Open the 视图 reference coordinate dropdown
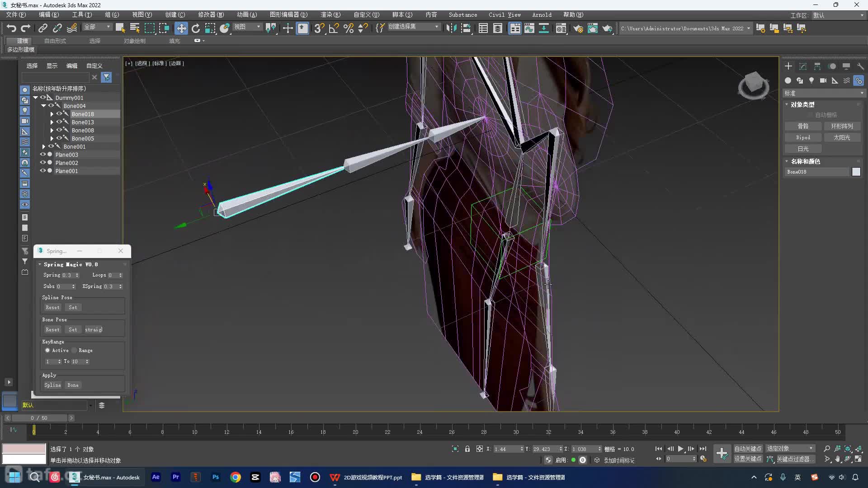This screenshot has height=488, width=868. tap(248, 27)
